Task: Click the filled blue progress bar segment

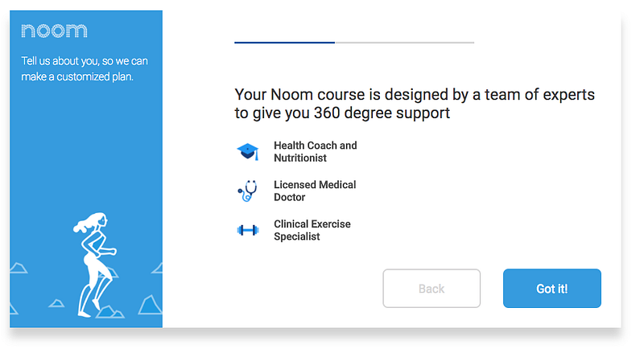Action: 285,43
